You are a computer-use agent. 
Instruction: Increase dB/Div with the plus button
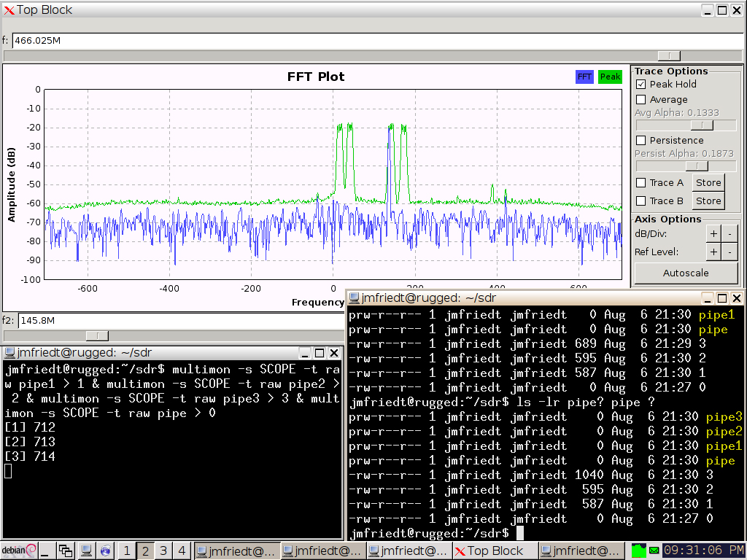[x=713, y=234]
